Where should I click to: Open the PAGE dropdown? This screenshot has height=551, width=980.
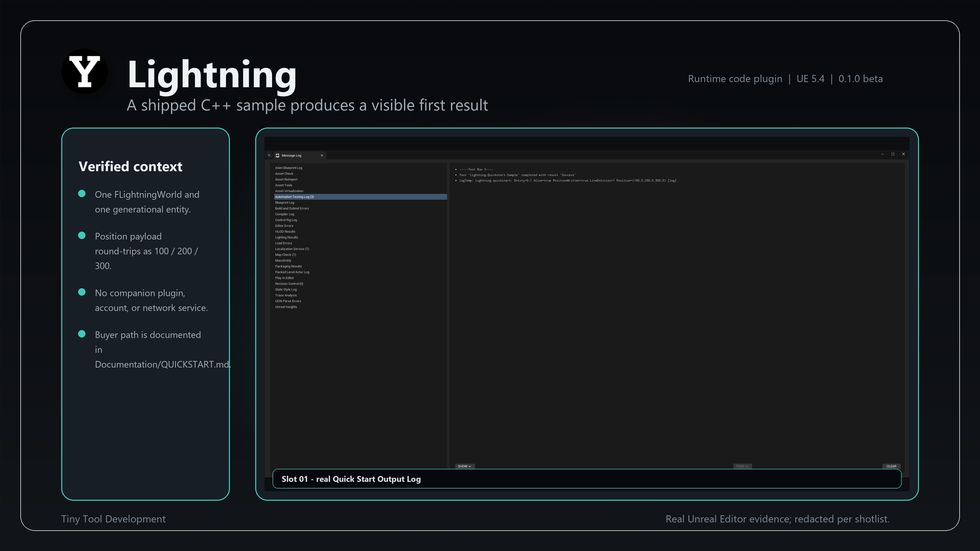(742, 466)
